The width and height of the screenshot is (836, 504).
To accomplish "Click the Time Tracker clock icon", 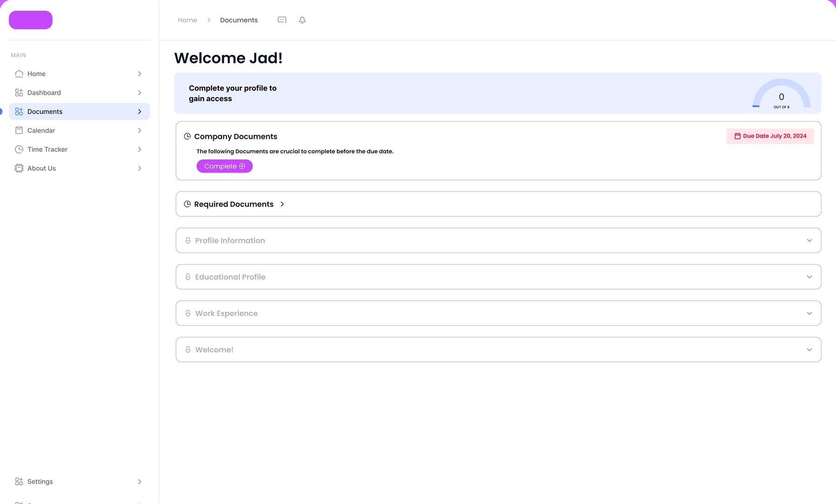I will point(19,149).
